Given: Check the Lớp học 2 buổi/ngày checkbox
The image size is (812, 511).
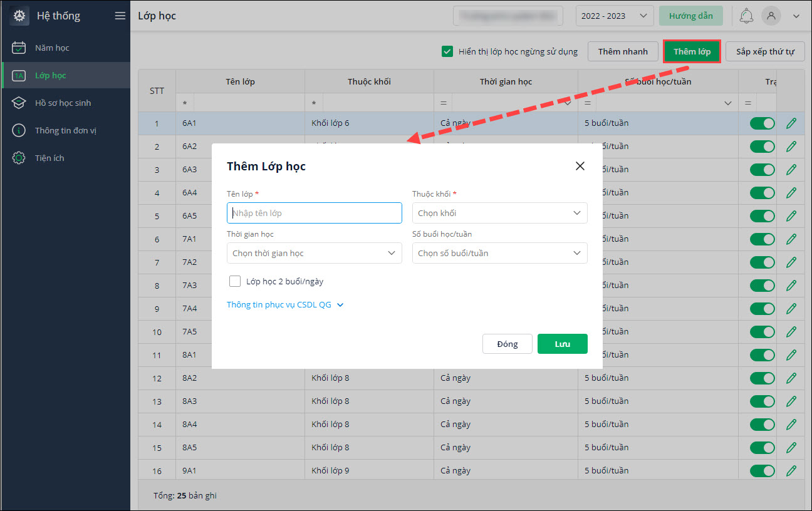Looking at the screenshot, I should 235,281.
